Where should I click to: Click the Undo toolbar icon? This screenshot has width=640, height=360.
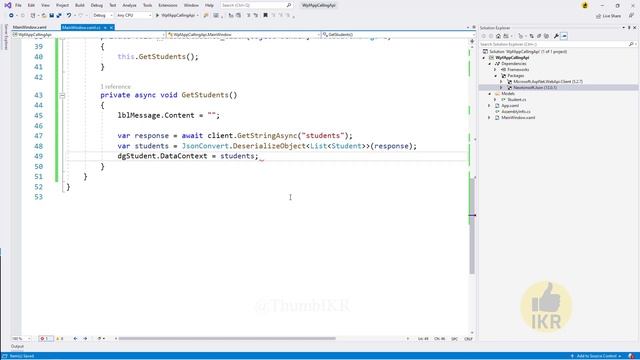point(69,15)
